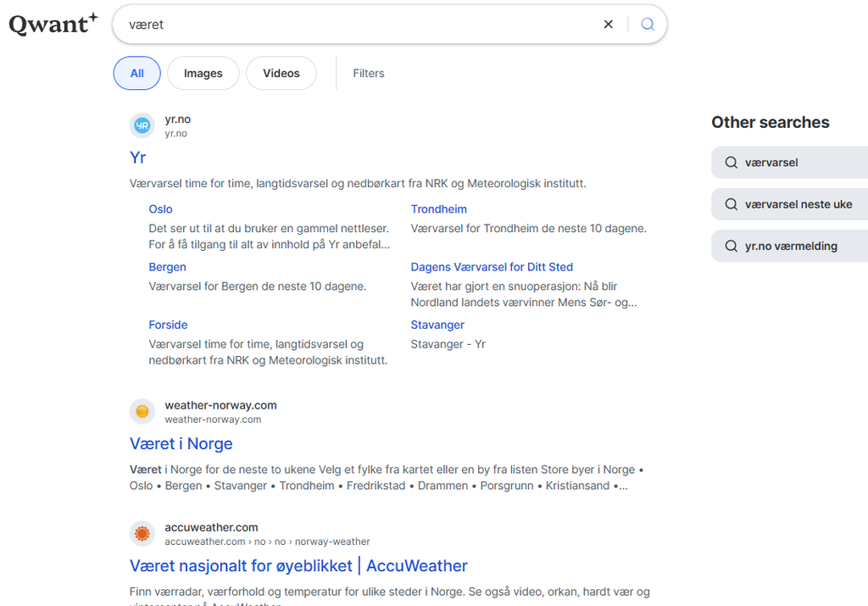Click 'Værvarsel for Trondheim de neste 10 dagene.'
Viewport: 868px width, 606px height.
528,229
